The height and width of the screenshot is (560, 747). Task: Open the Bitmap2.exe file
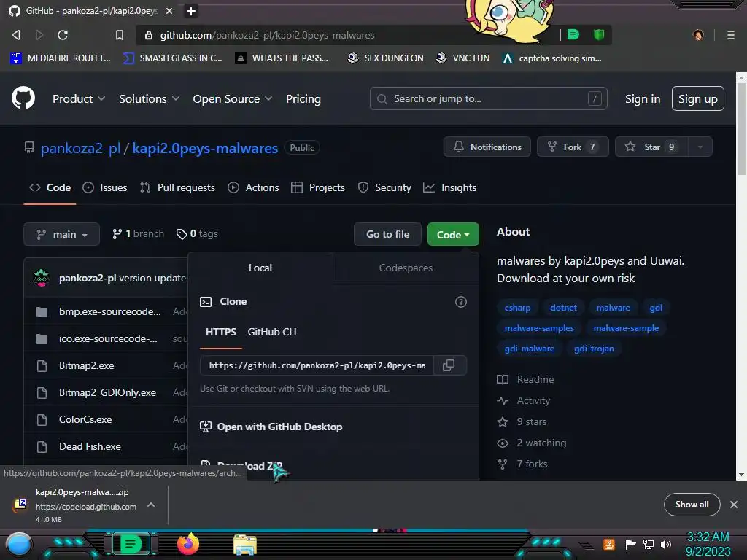coord(86,365)
